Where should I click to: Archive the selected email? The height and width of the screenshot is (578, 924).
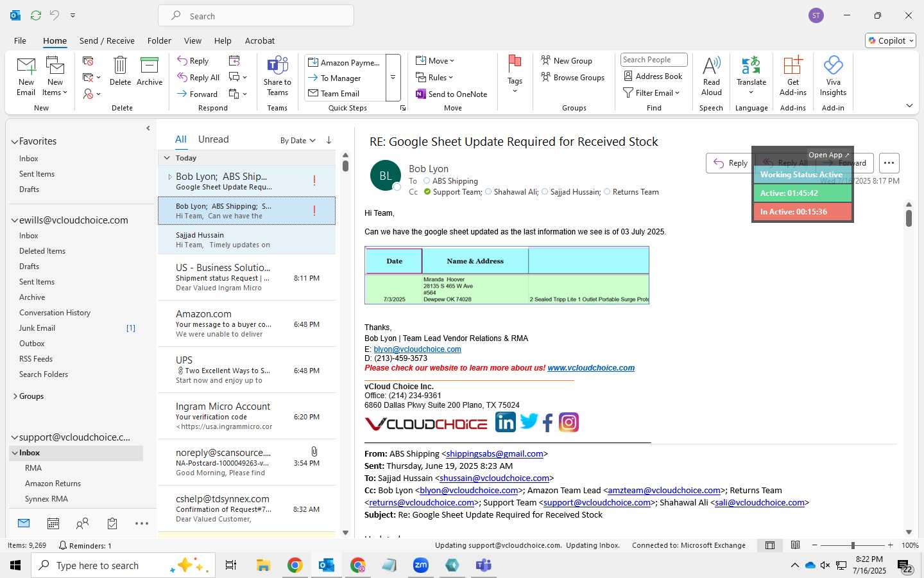[150, 71]
